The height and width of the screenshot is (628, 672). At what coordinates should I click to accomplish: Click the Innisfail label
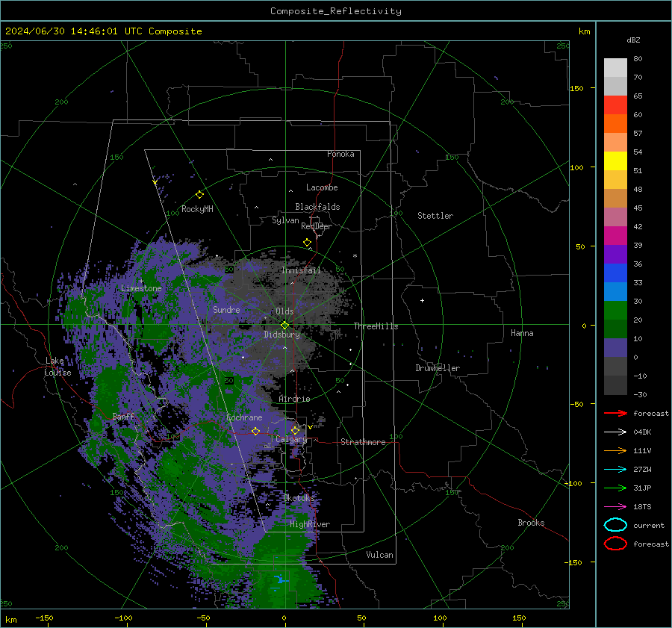pyautogui.click(x=302, y=270)
